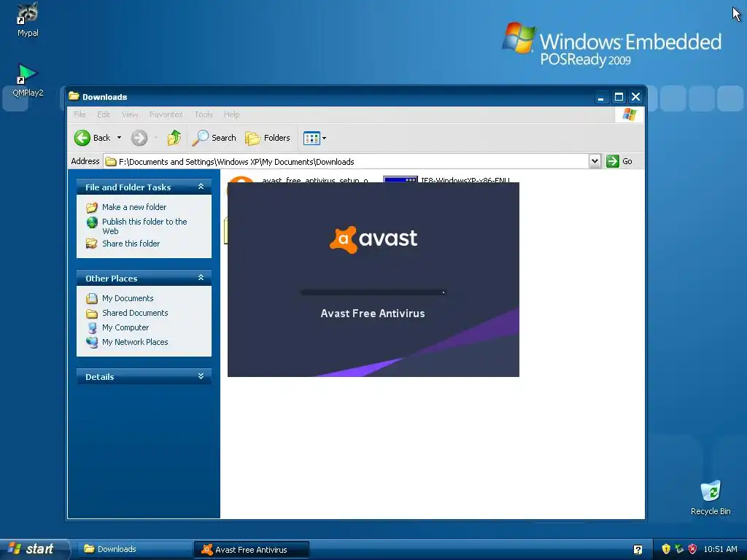747x560 pixels.
Task: Toggle the Folders pane button
Action: coord(268,138)
